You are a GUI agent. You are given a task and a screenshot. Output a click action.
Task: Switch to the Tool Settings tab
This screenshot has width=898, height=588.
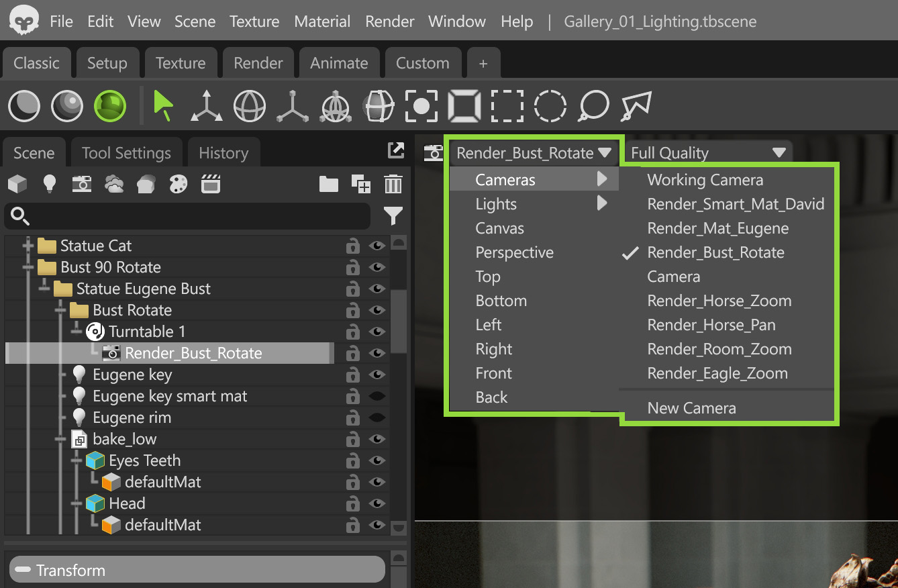click(126, 153)
